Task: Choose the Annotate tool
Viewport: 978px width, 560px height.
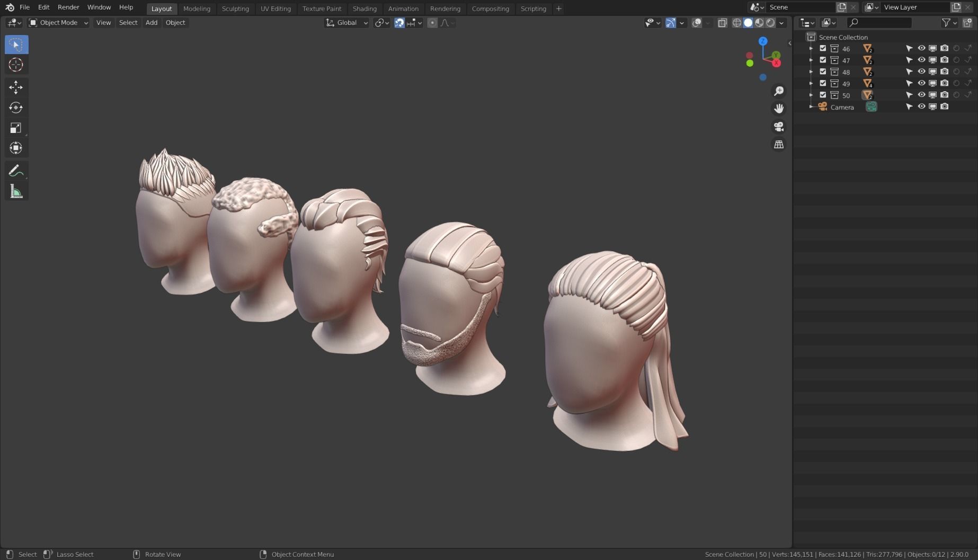Action: [x=16, y=171]
